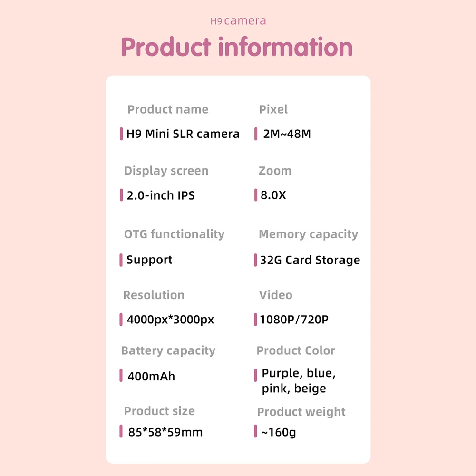Click the "400mAh" battery value
The height and width of the screenshot is (476, 476).
pyautogui.click(x=151, y=377)
